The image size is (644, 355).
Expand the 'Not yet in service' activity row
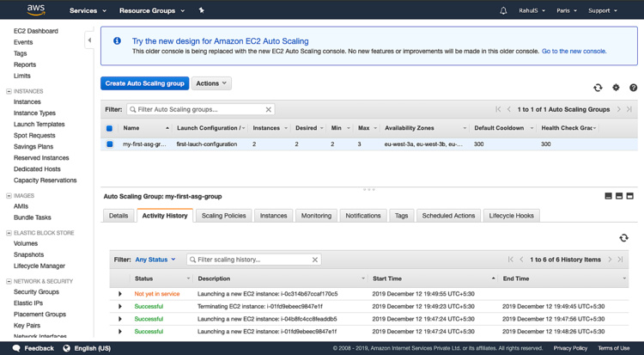(120, 294)
